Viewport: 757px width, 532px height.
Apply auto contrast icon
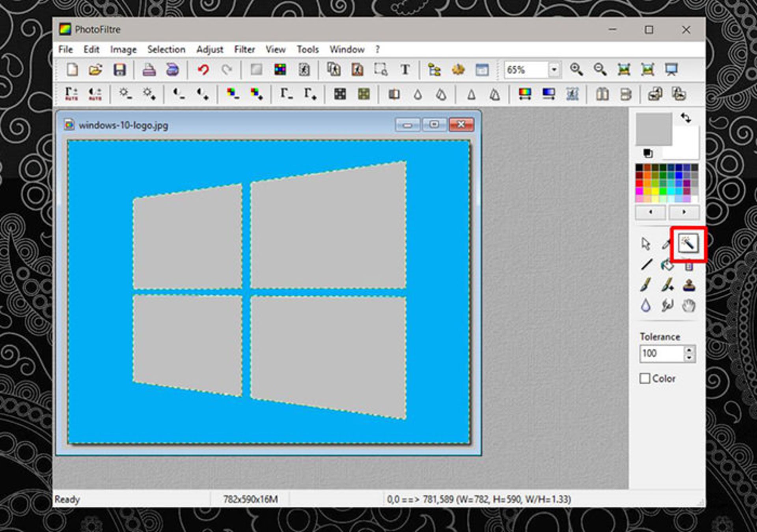[95, 94]
